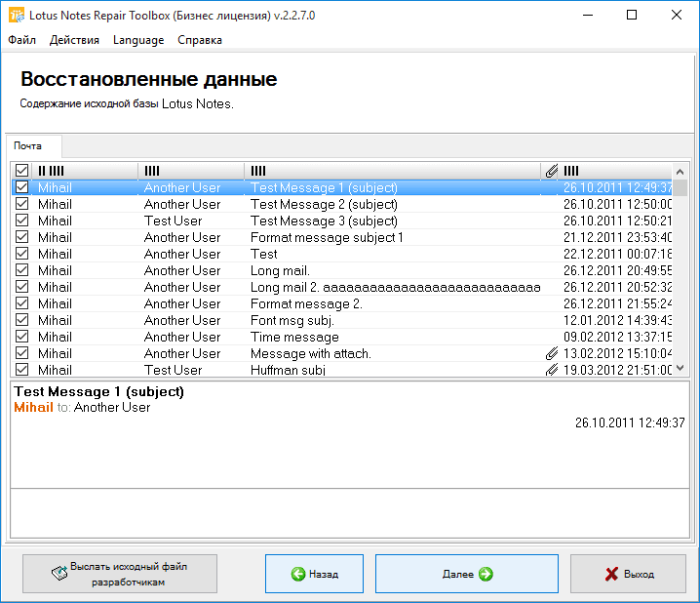Select the Font msg subj. row

pos(342,320)
